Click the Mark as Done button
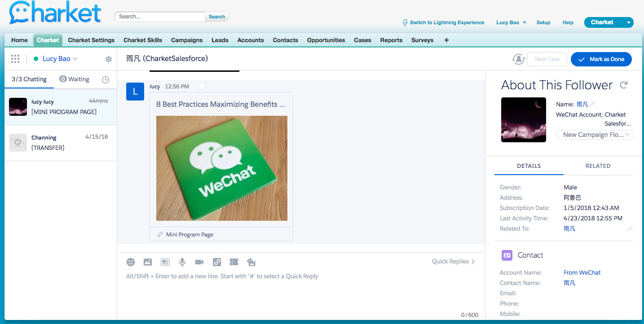 (x=601, y=59)
